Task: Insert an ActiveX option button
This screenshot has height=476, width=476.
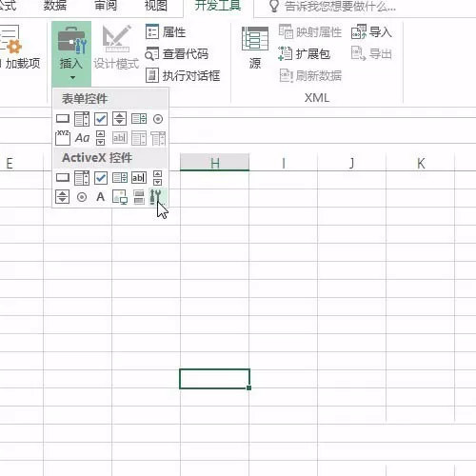Action: pos(82,197)
